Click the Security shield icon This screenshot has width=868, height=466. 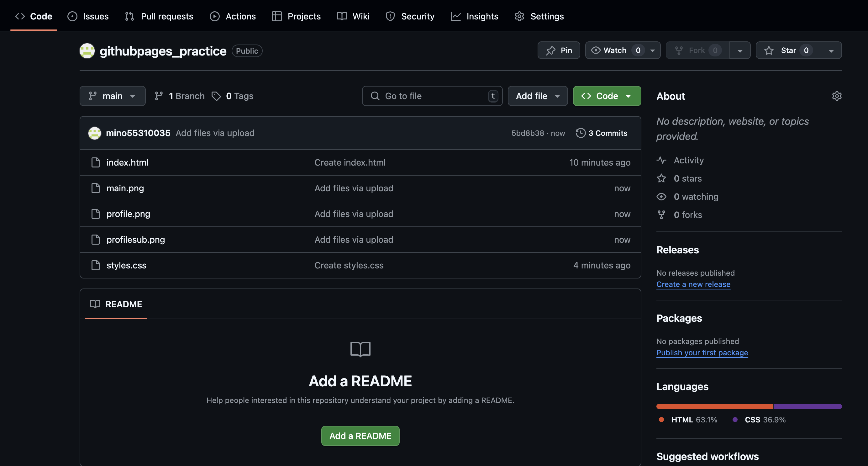pyautogui.click(x=390, y=16)
